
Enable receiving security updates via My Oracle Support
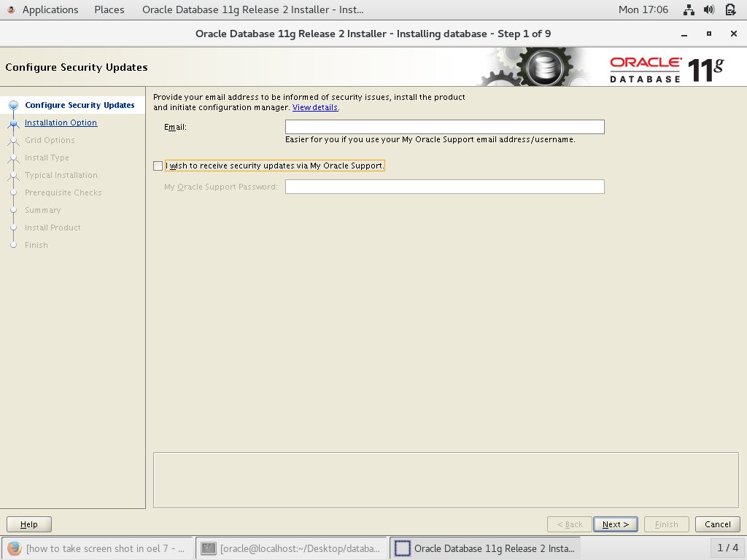click(x=158, y=166)
